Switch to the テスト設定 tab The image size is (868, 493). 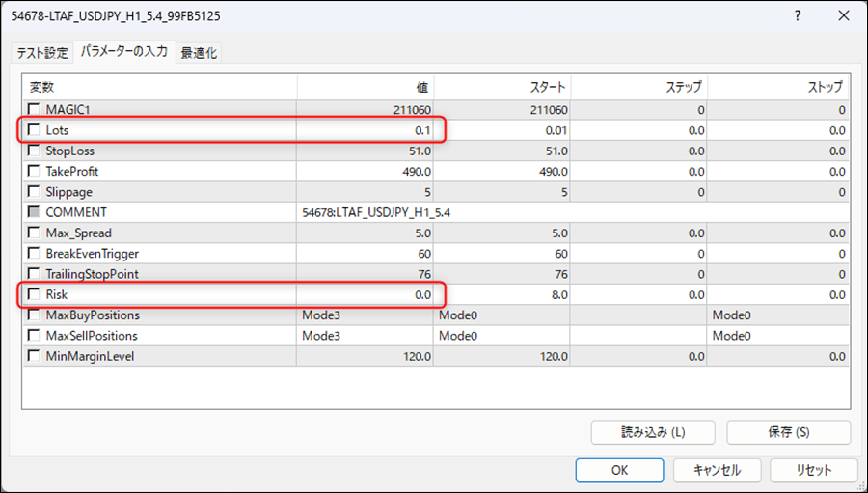pyautogui.click(x=42, y=53)
